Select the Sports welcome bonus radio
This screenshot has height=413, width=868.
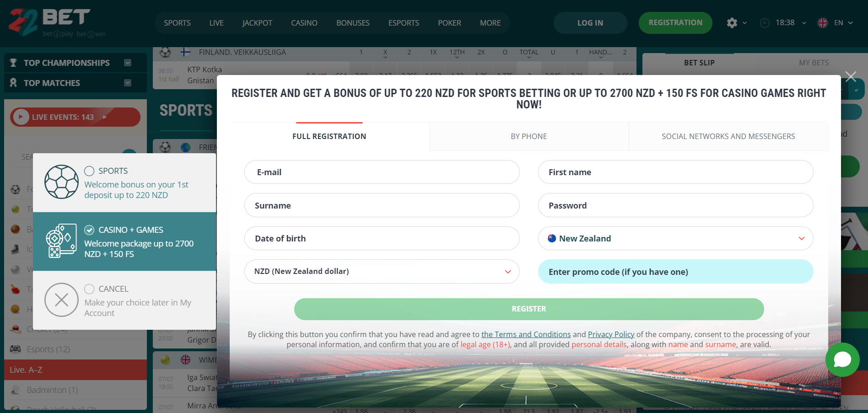pos(89,171)
